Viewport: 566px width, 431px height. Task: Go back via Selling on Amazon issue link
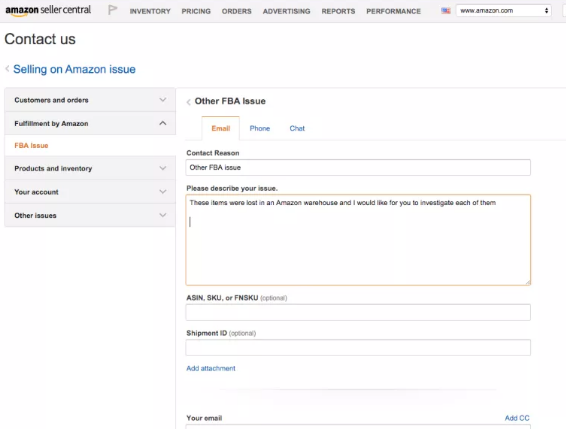[x=74, y=69]
